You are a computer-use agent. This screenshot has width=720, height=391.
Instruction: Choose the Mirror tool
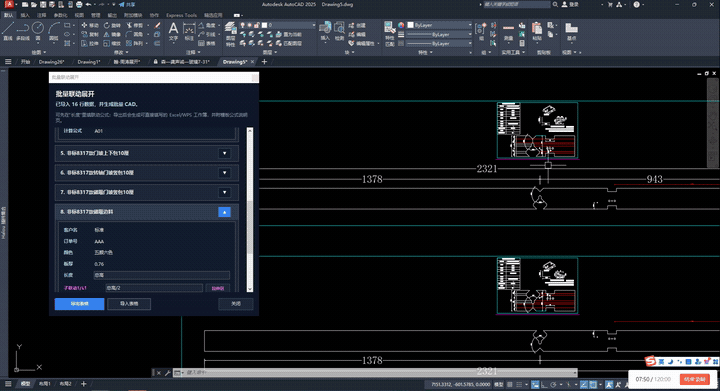click(112, 34)
